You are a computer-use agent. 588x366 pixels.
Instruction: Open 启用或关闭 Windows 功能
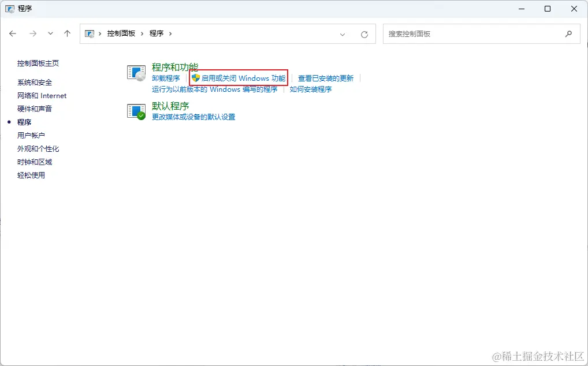pos(243,79)
